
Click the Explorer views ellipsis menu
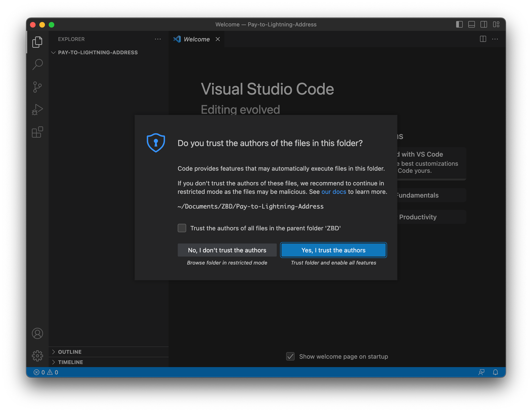[158, 39]
